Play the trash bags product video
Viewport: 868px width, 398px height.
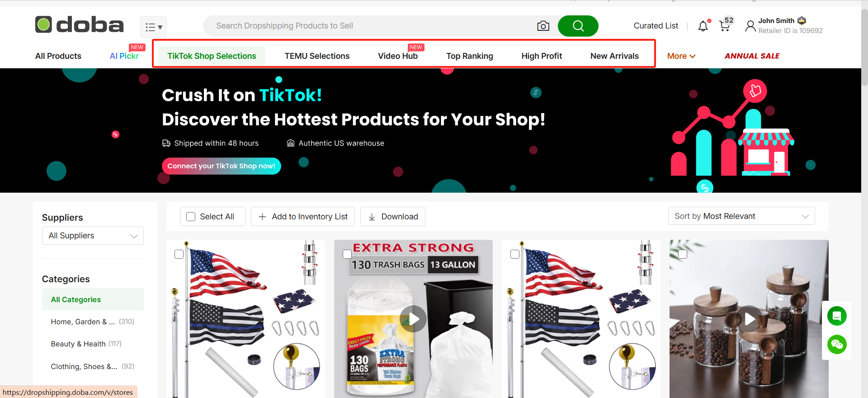click(x=413, y=319)
